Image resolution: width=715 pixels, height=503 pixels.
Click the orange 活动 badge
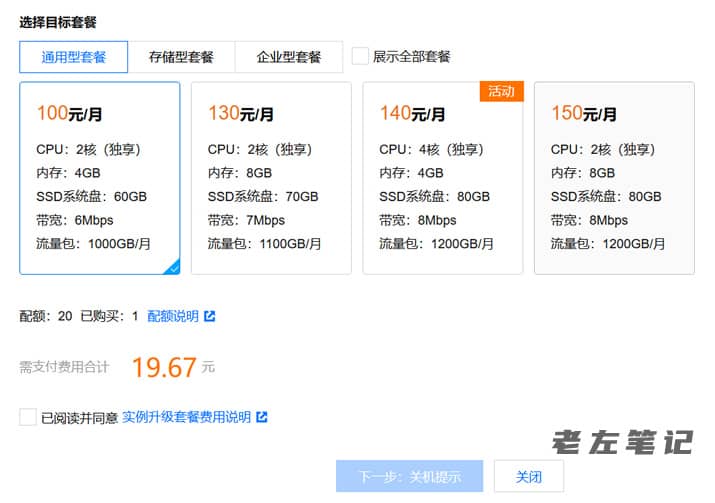point(501,91)
